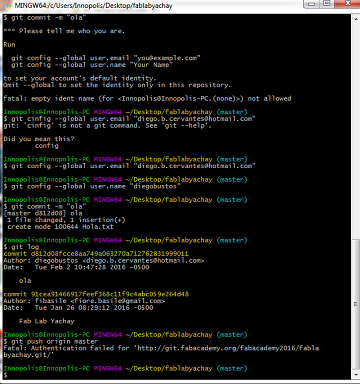Click the line "*** Please tell me who you are."
360x384 pixels.
pyautogui.click(x=64, y=31)
